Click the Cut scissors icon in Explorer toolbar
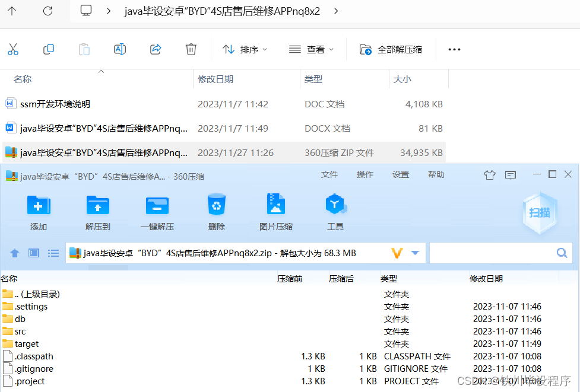Viewport: 580px width, 392px height. tap(13, 49)
